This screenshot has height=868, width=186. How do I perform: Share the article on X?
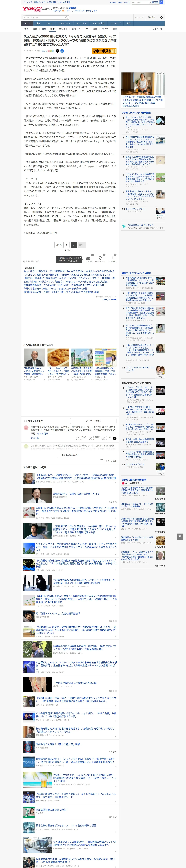pyautogui.click(x=57, y=51)
